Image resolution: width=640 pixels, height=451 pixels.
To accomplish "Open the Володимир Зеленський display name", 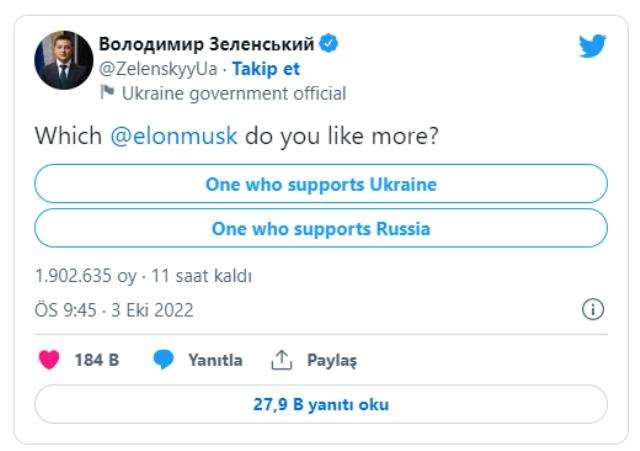I will click(207, 44).
